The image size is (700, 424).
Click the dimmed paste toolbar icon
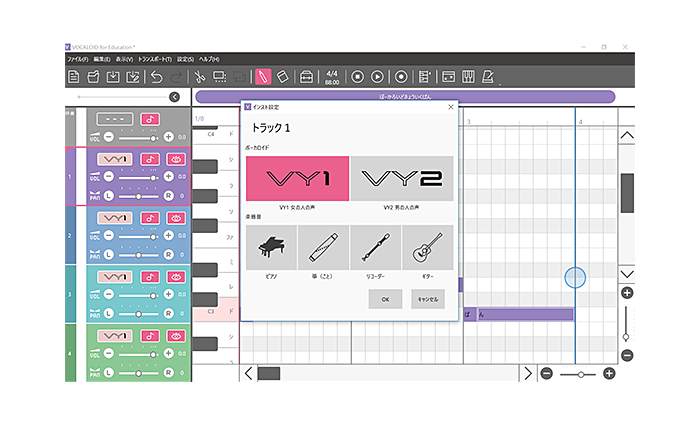click(239, 77)
